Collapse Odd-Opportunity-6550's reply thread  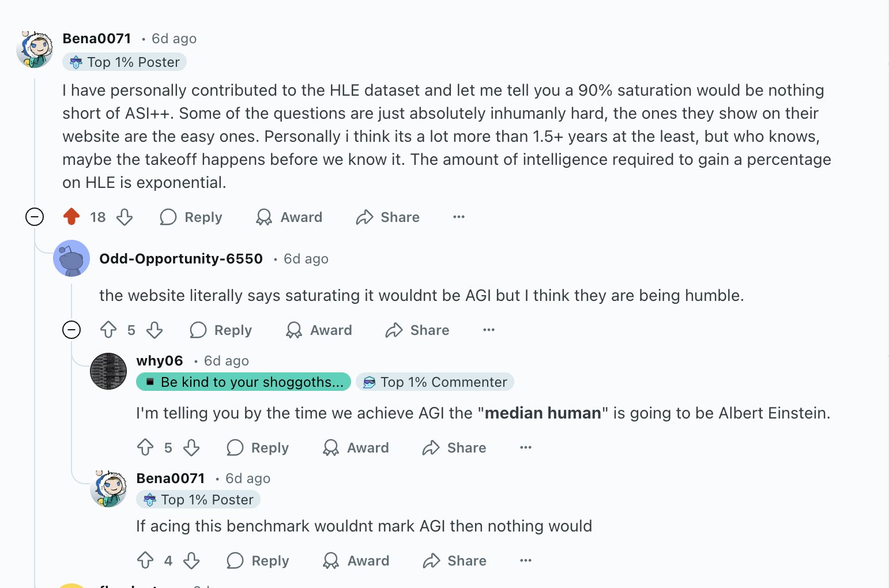(71, 330)
